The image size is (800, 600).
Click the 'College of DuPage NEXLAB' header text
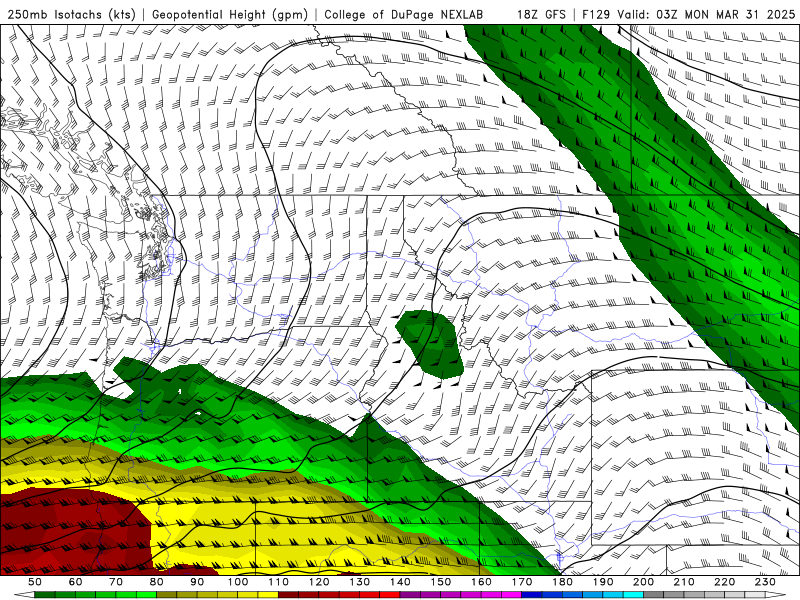coord(404,15)
